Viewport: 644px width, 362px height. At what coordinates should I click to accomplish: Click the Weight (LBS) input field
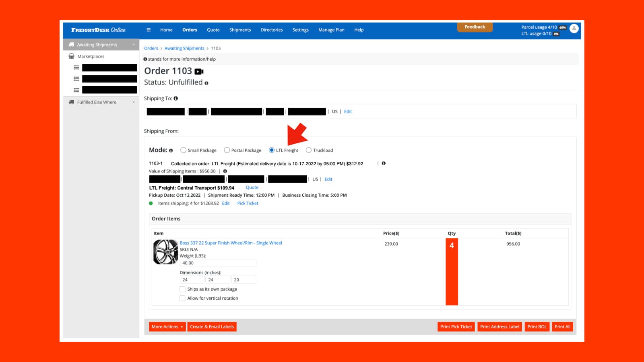click(x=217, y=263)
